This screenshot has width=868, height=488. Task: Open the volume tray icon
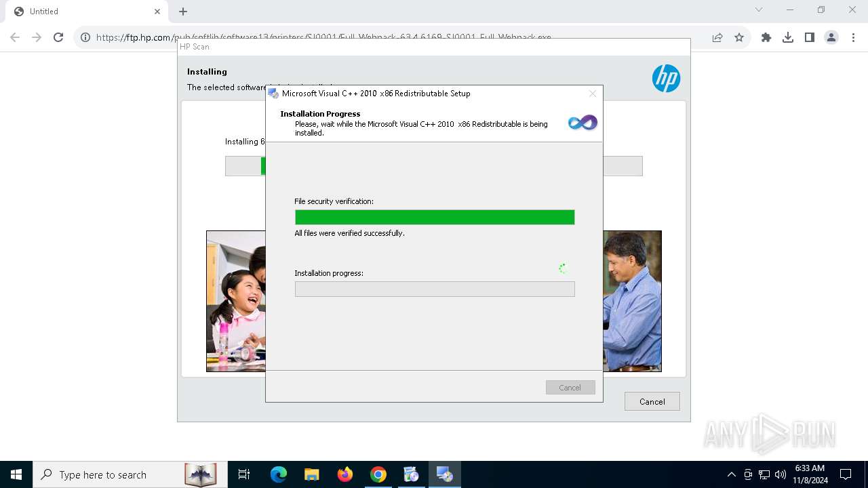[x=781, y=474]
